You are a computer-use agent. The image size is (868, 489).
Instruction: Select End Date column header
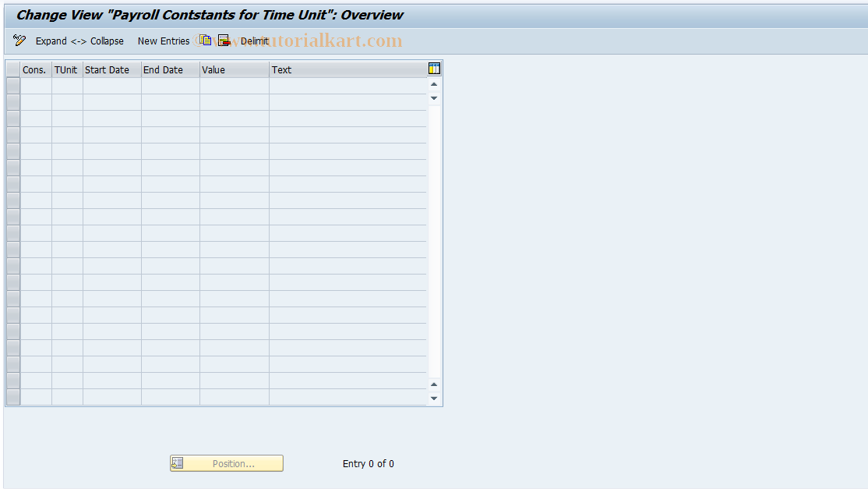[171, 69]
